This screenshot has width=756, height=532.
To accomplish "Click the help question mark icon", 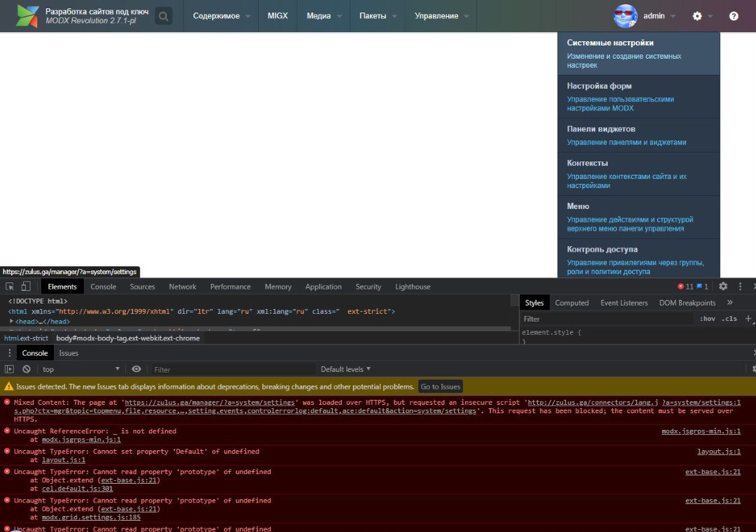I will pos(734,16).
